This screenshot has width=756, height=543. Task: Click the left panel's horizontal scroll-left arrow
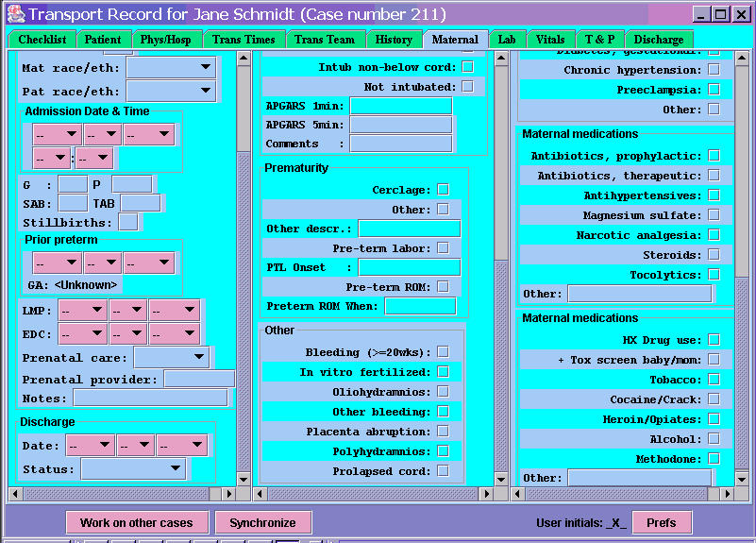tap(15, 494)
